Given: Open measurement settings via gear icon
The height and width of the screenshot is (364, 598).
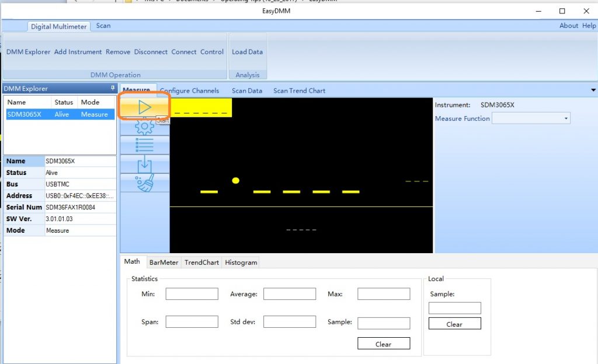Looking at the screenshot, I should [144, 127].
